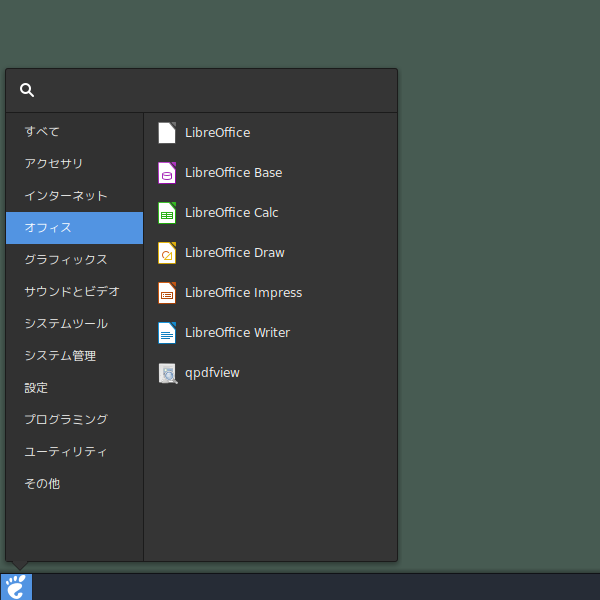Image resolution: width=600 pixels, height=600 pixels.
Task: Select the アクセサリ category
Action: (75, 164)
